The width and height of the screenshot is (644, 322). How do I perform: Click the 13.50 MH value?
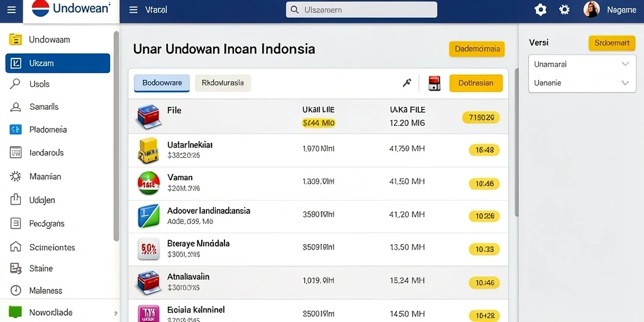pos(407,247)
